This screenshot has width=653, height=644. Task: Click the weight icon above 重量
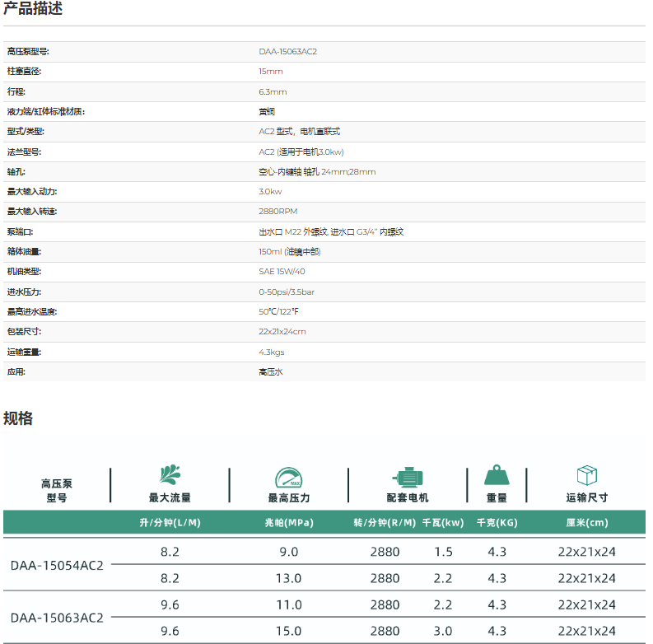[x=497, y=476]
